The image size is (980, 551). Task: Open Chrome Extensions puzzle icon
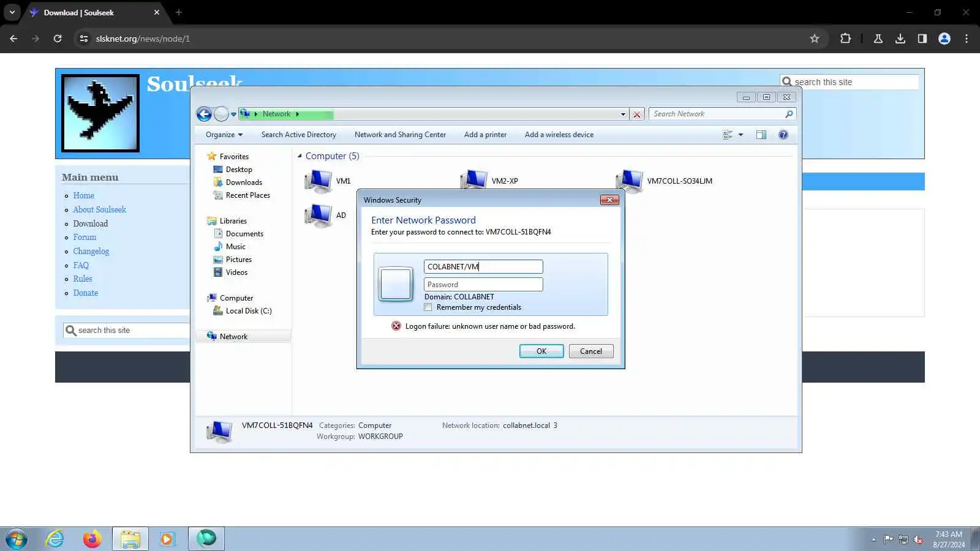click(x=845, y=39)
